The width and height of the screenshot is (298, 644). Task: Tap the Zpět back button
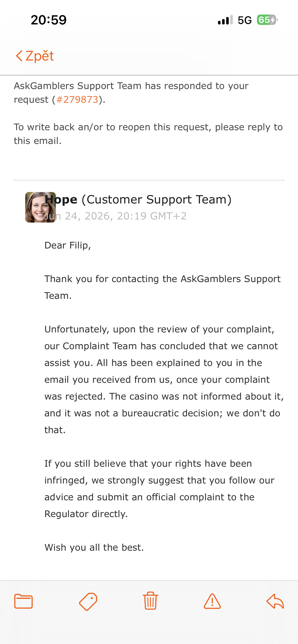[35, 56]
